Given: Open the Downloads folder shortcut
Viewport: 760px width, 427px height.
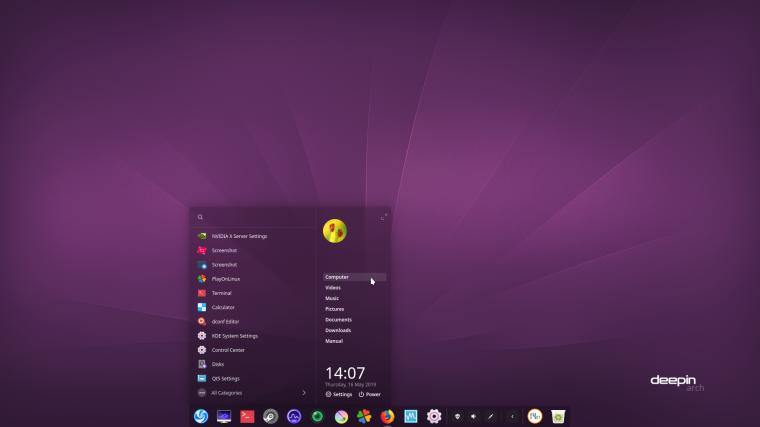Looking at the screenshot, I should coord(338,330).
